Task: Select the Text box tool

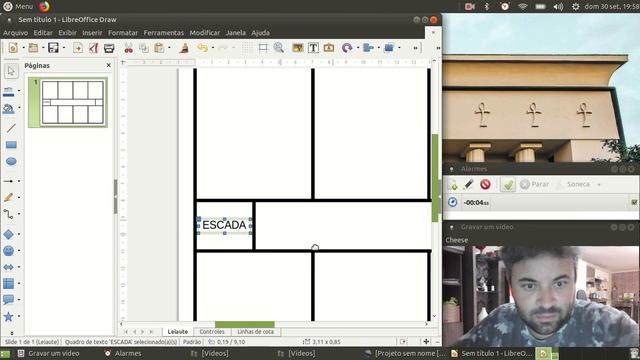Action: (x=313, y=48)
